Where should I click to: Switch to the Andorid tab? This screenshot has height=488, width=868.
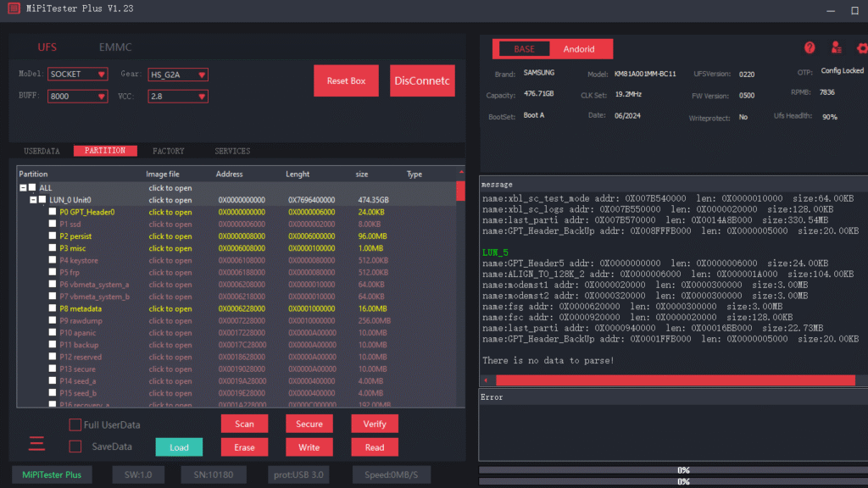(579, 49)
